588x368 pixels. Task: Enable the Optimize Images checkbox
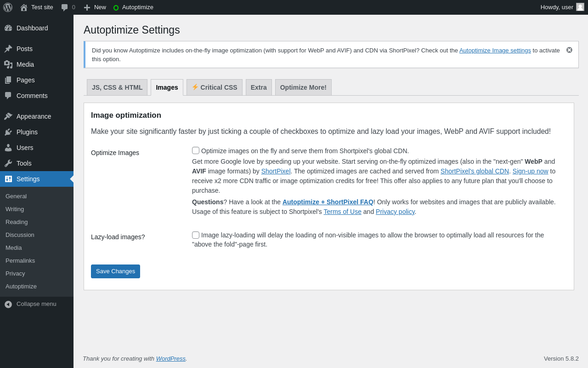coord(196,150)
